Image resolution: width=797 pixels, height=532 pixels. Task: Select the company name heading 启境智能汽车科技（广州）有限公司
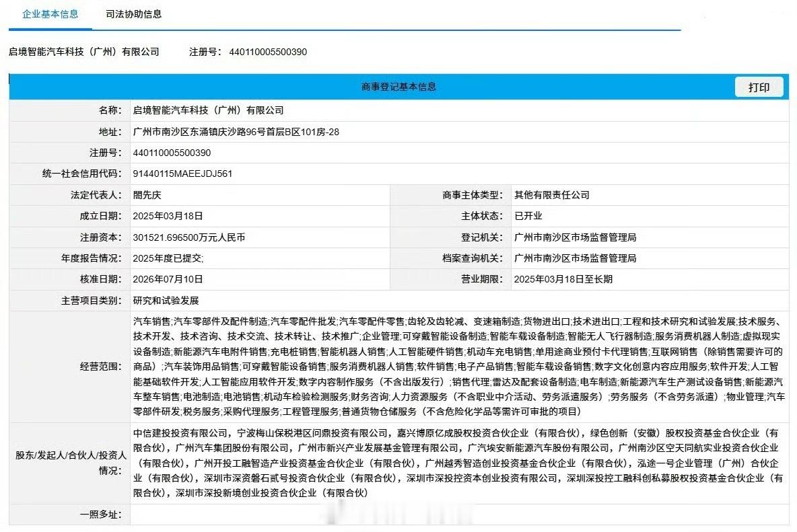click(x=84, y=52)
